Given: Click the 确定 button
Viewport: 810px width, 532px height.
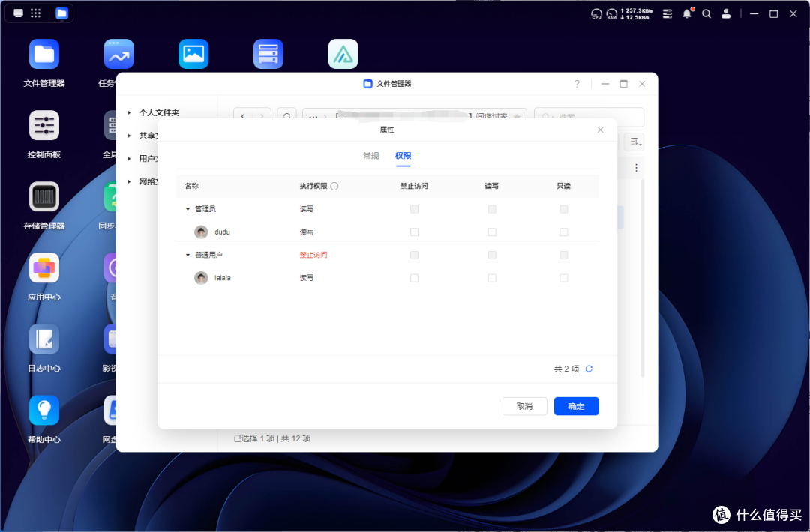Looking at the screenshot, I should (x=577, y=406).
